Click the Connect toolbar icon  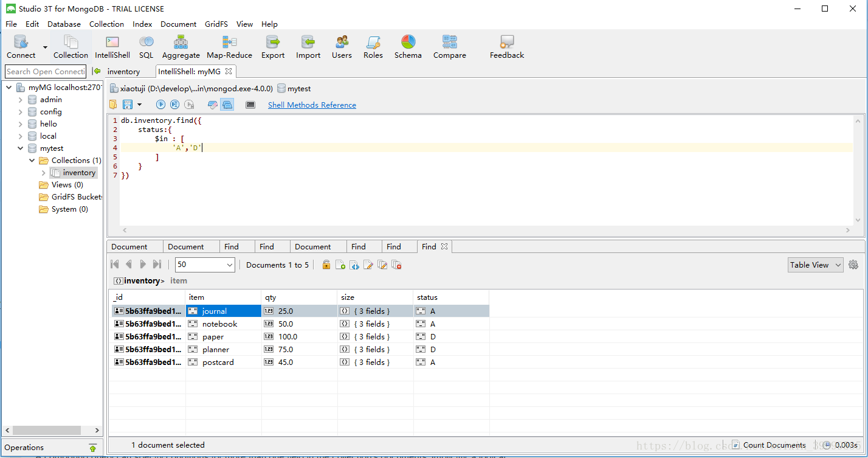(21, 47)
